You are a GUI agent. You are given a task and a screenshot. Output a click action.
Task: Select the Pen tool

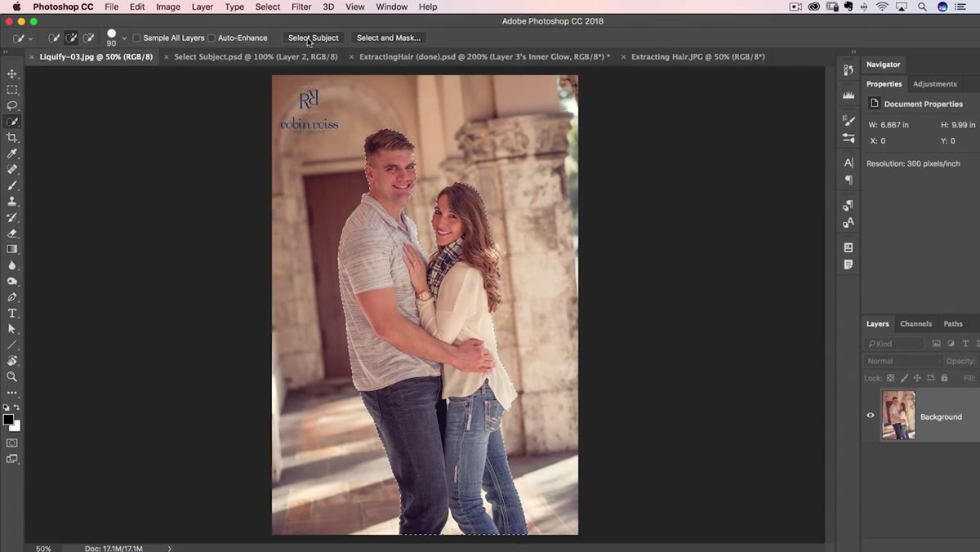(12, 297)
